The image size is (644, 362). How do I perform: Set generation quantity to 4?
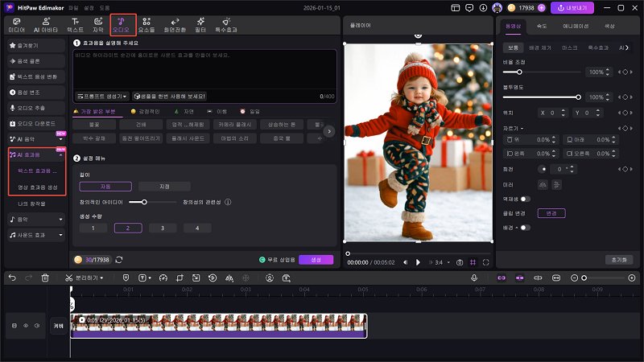[x=197, y=228]
